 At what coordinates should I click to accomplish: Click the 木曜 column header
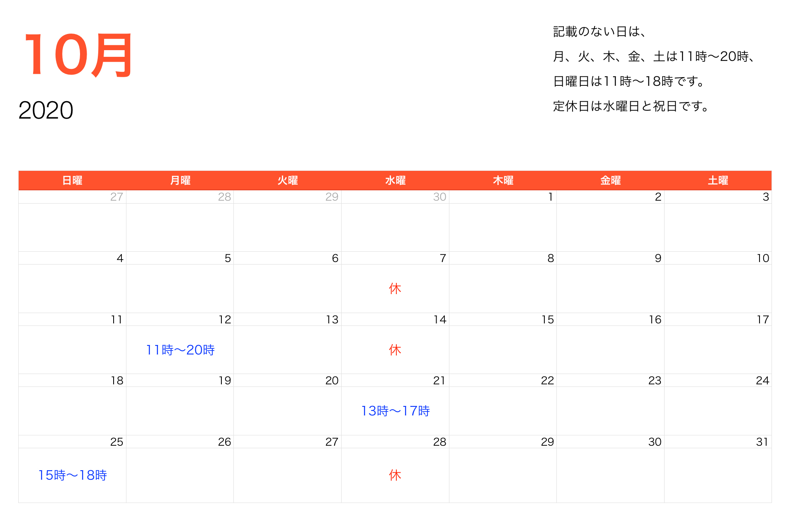point(503,180)
